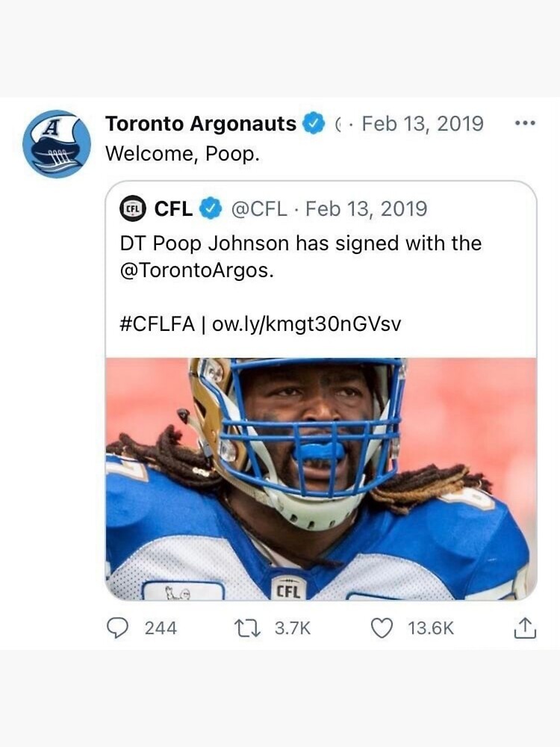
Task: Click Toronto Argonauts' blue verified badge
Action: click(x=314, y=124)
